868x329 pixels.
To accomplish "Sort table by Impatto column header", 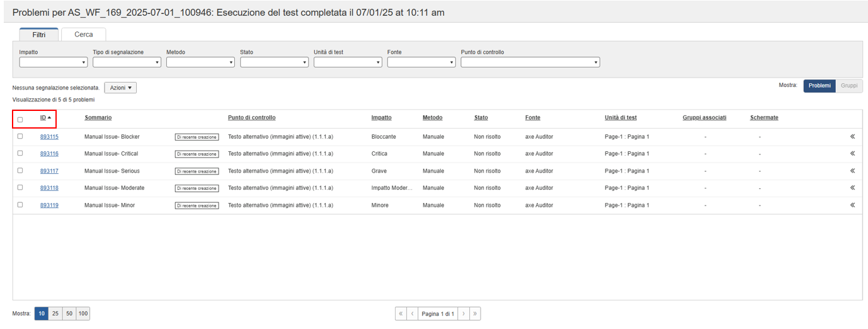I will click(381, 118).
